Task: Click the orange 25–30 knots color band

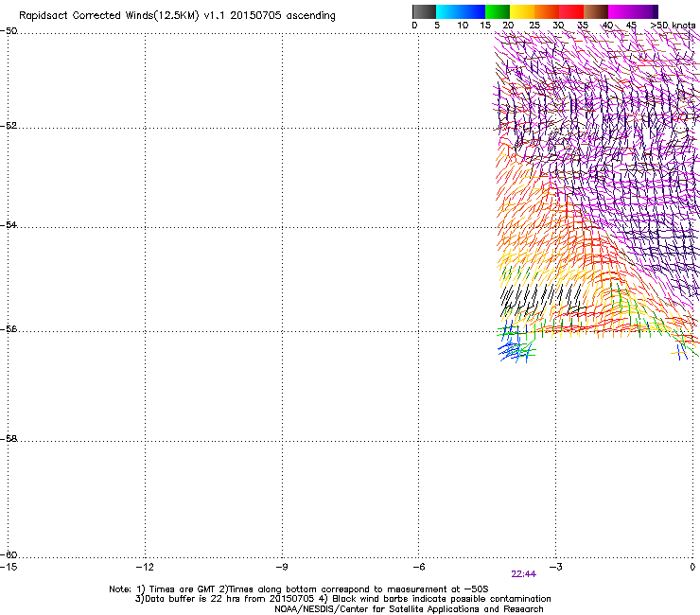Action: [x=547, y=11]
